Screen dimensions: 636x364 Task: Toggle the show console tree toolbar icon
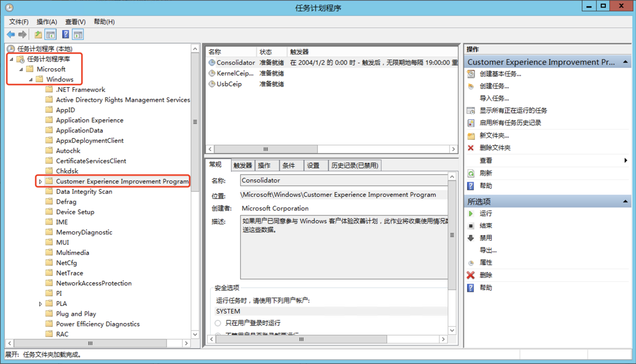[51, 35]
